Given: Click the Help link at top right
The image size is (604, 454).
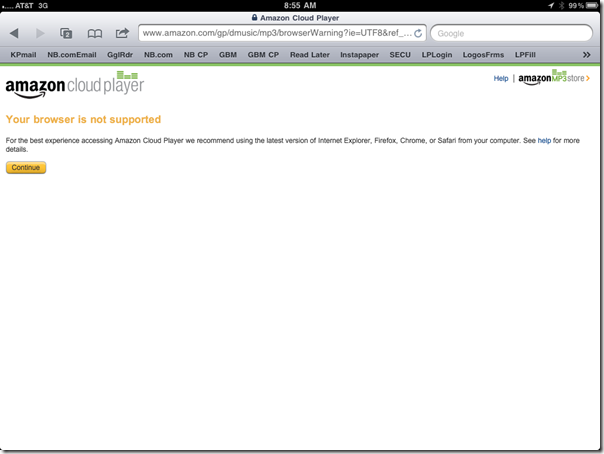Looking at the screenshot, I should 501,79.
